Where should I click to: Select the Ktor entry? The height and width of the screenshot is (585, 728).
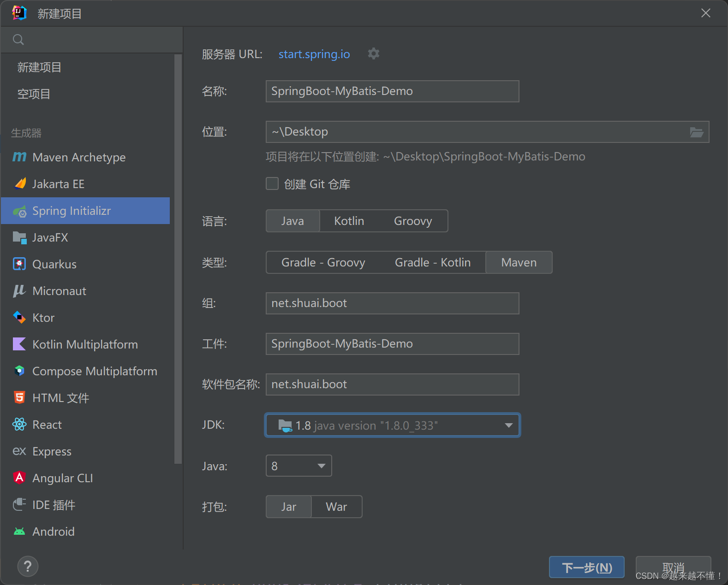(86, 318)
